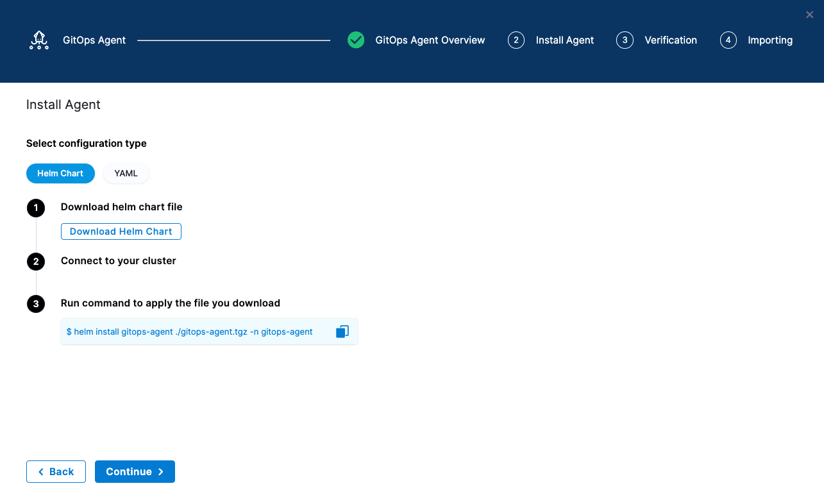Open the Importing step in the wizard

770,40
